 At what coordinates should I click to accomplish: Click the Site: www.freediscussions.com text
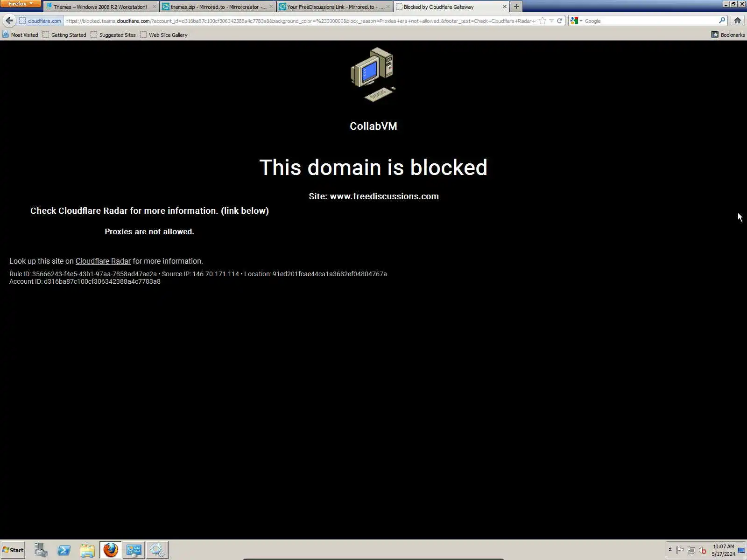[373, 196]
